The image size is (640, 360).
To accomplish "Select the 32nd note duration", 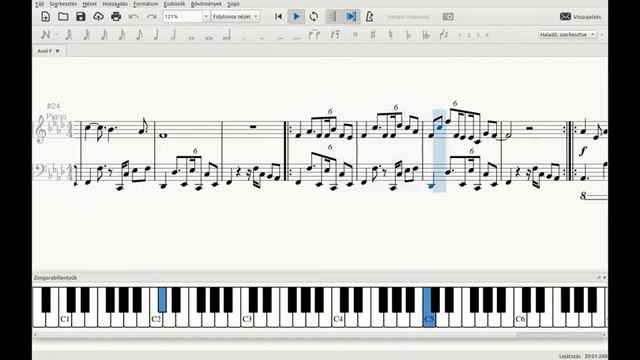I will pyautogui.click(x=104, y=35).
